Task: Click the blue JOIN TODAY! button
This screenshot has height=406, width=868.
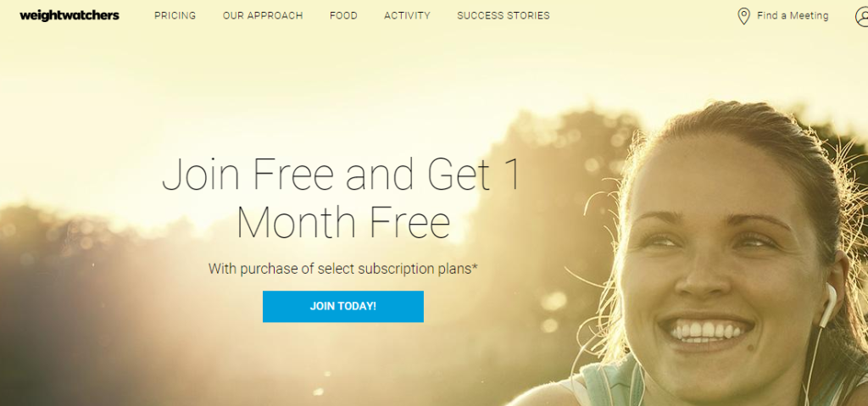Action: [x=343, y=306]
